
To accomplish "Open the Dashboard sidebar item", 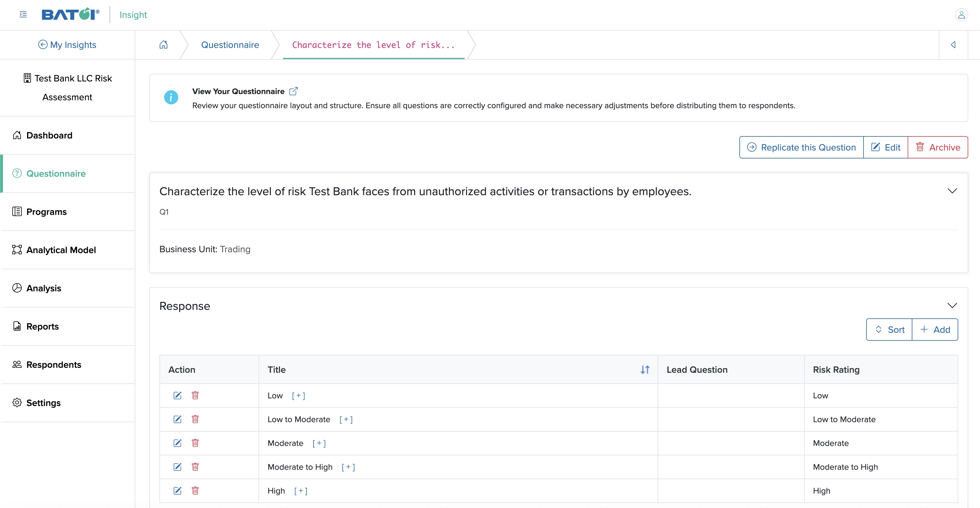I will point(68,135).
